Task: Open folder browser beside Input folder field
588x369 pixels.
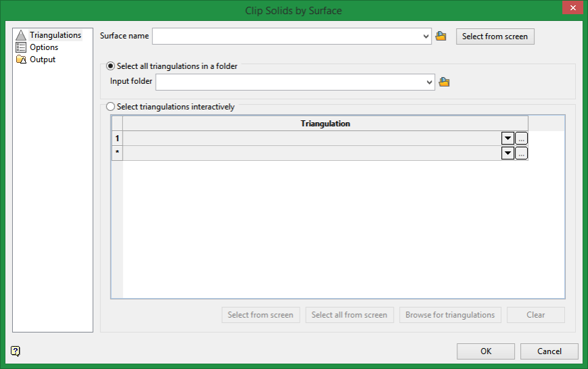Action: (x=444, y=82)
